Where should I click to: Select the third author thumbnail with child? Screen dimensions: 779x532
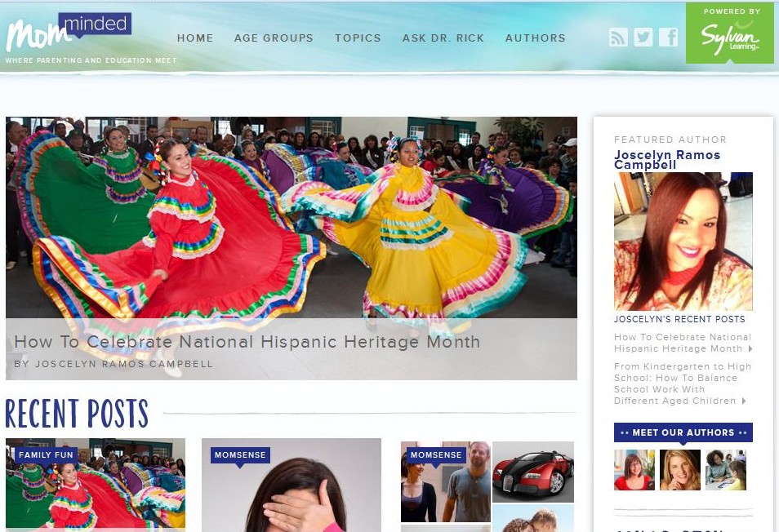726,470
